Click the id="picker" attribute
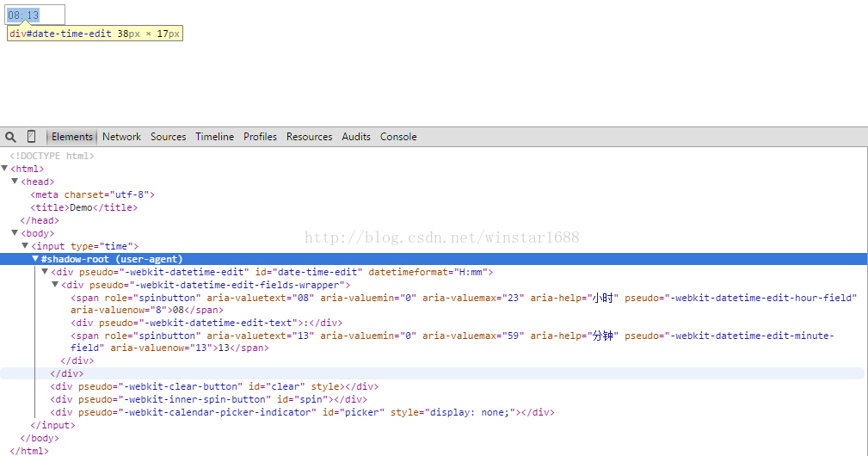This screenshot has width=868, height=456. pyautogui.click(x=354, y=412)
